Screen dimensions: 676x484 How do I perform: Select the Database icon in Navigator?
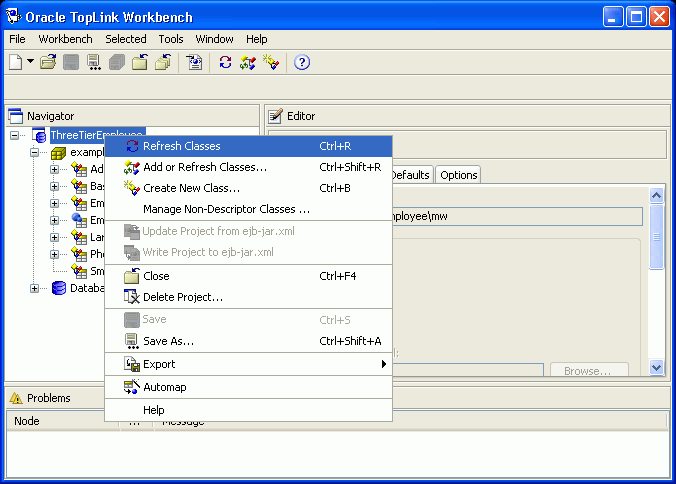[x=59, y=288]
